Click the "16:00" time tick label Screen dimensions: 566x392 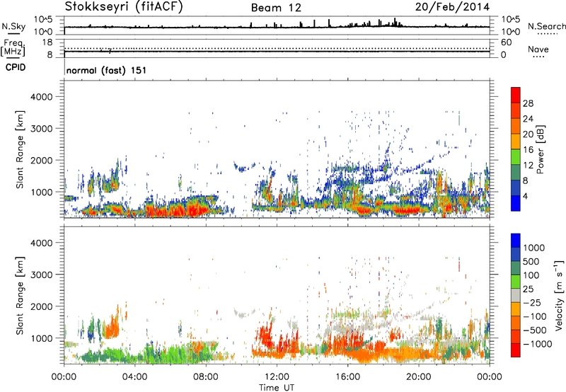(x=347, y=377)
